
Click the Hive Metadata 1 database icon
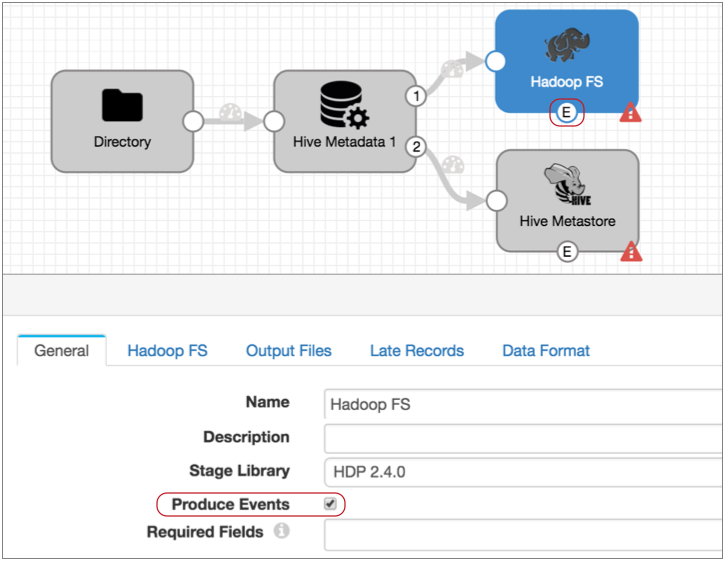[343, 105]
